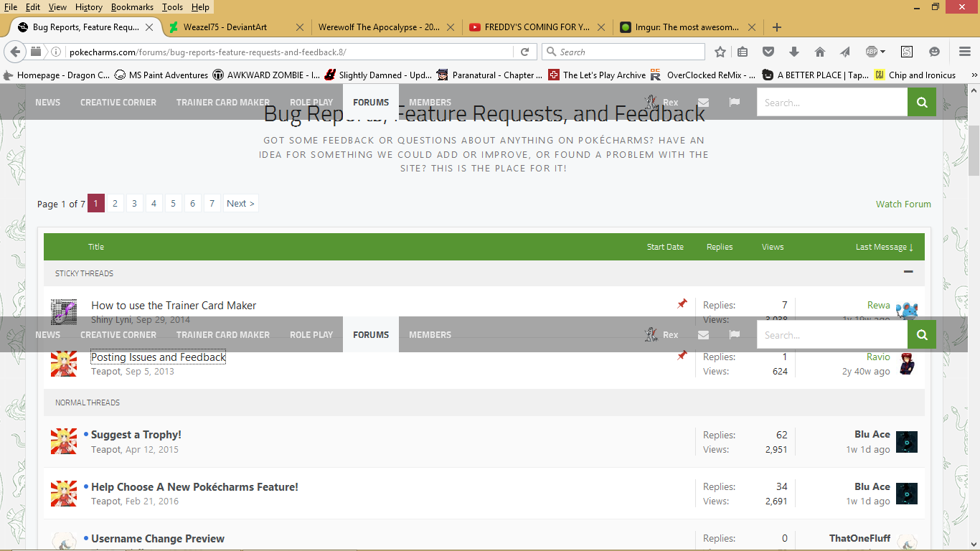Open How to use the Trainer Card Maker thread
This screenshot has width=980, height=551.
coord(174,305)
